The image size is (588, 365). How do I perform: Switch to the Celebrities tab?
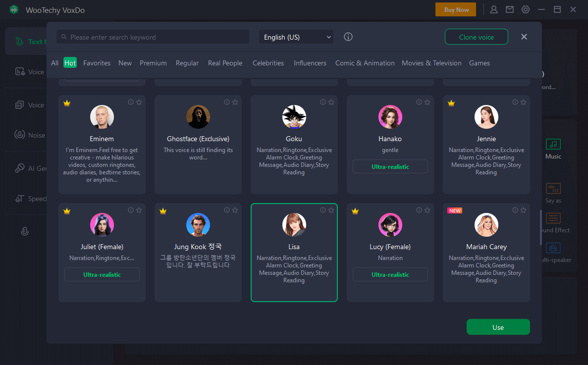point(268,63)
